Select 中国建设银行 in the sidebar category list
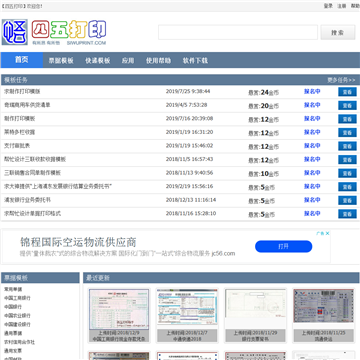 coord(17,324)
